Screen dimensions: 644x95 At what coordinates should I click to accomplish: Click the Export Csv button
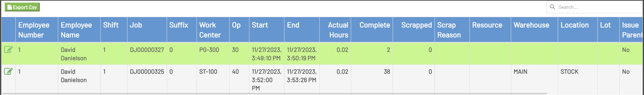pyautogui.click(x=22, y=7)
